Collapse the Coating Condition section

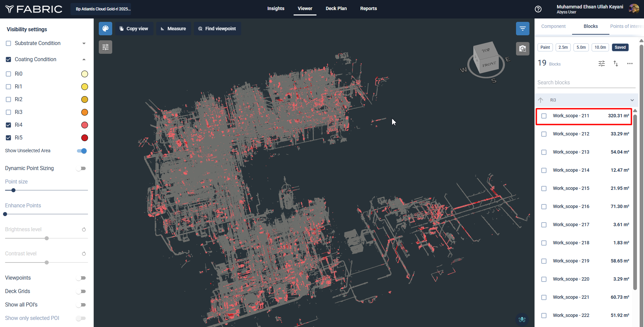point(84,59)
